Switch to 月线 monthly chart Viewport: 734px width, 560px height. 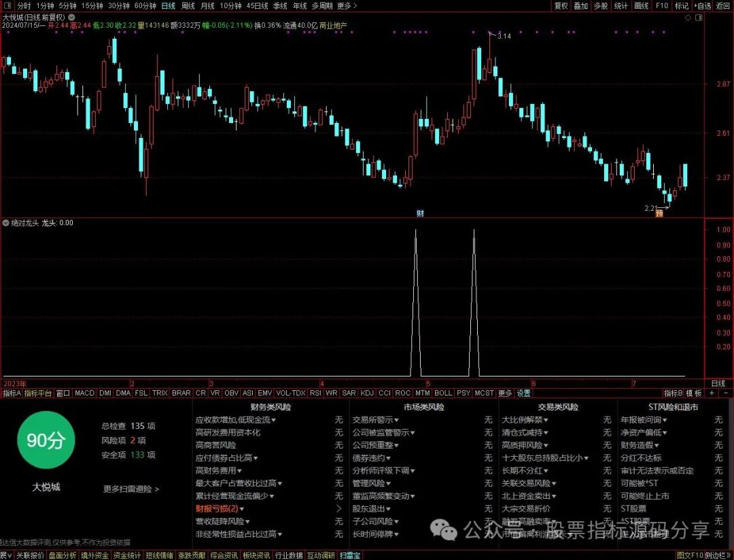pos(207,5)
